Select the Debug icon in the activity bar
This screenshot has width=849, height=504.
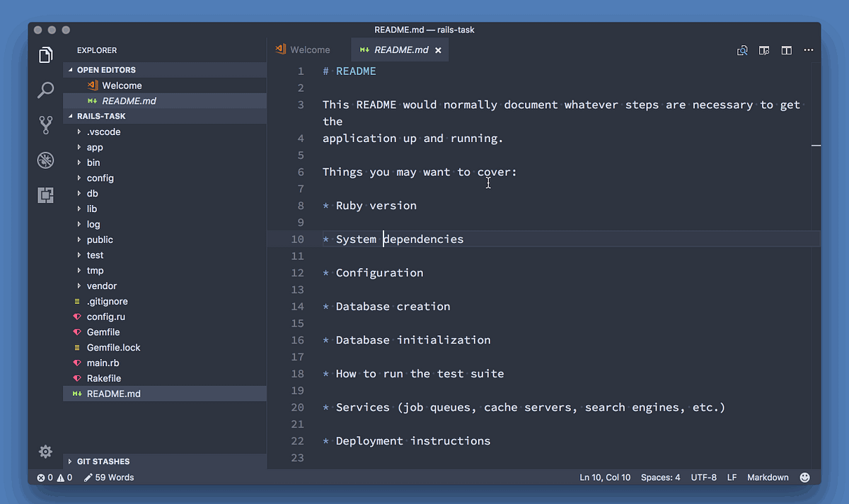tap(45, 160)
